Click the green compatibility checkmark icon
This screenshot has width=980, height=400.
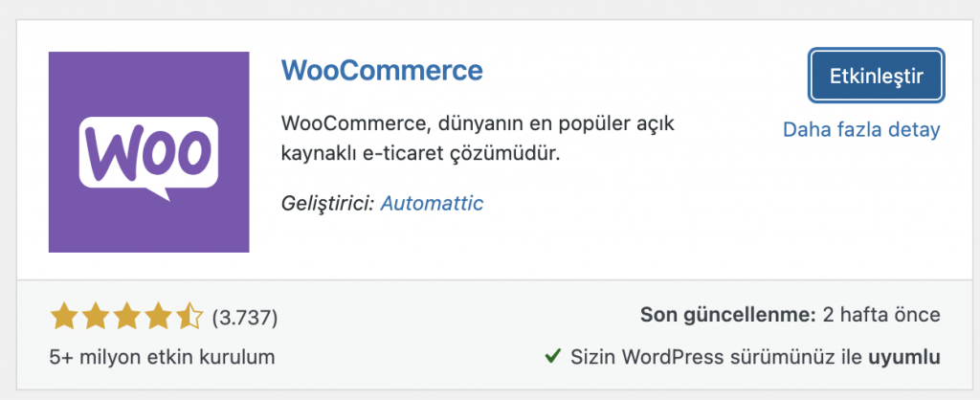coord(552,357)
